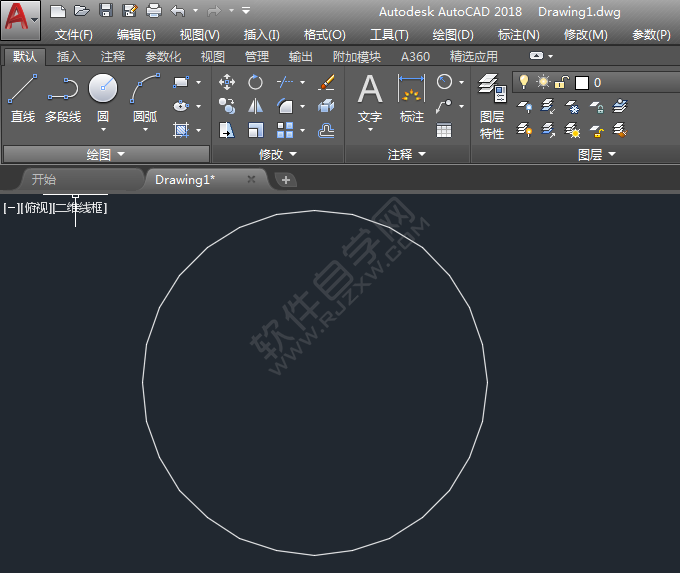Click layer 0 white color swatch

coord(582,82)
